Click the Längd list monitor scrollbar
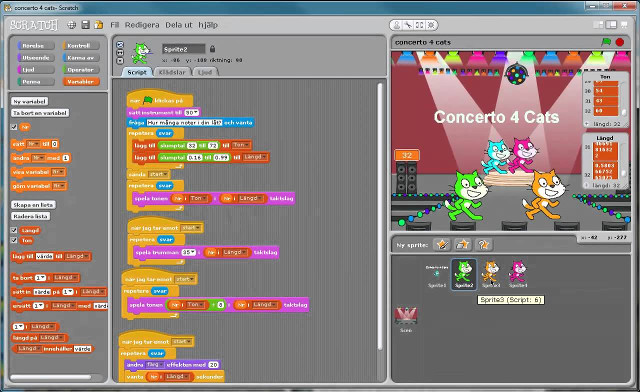 pyautogui.click(x=623, y=160)
